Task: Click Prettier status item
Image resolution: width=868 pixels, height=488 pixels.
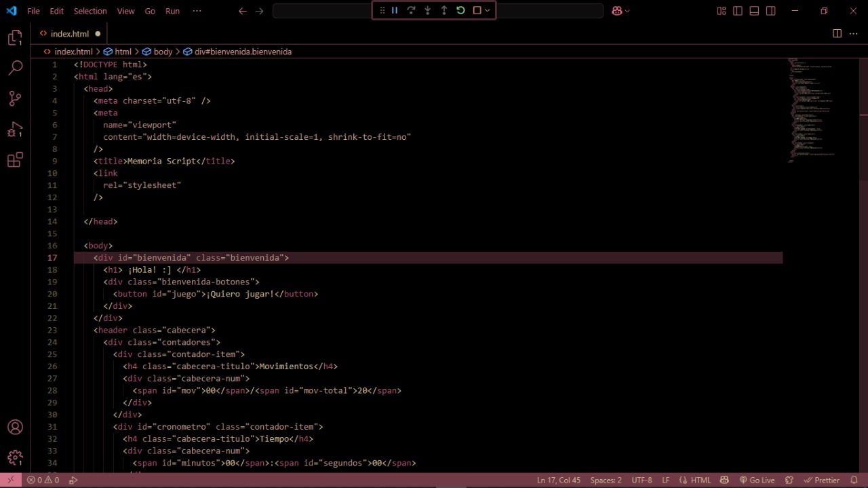Action: 821,480
